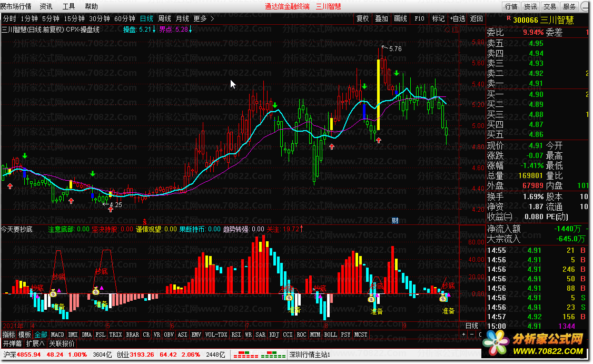Open the F10 company information
Image resolution: width=593 pixels, height=364 pixels.
419,18
